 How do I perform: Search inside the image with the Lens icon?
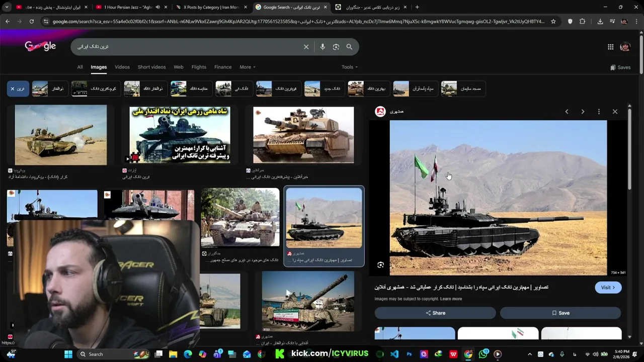click(380, 265)
